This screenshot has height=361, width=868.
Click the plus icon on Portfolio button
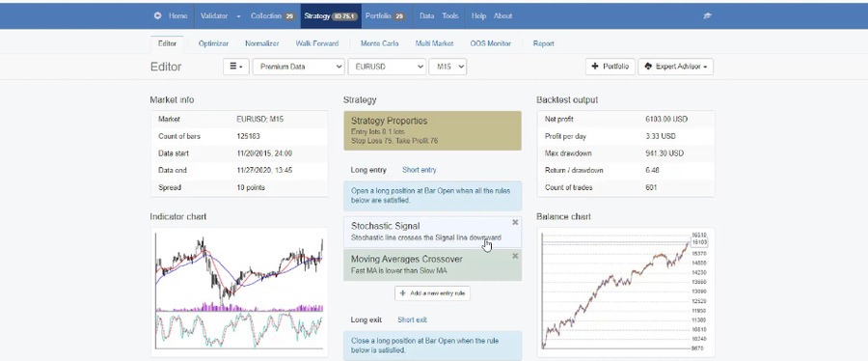click(595, 67)
